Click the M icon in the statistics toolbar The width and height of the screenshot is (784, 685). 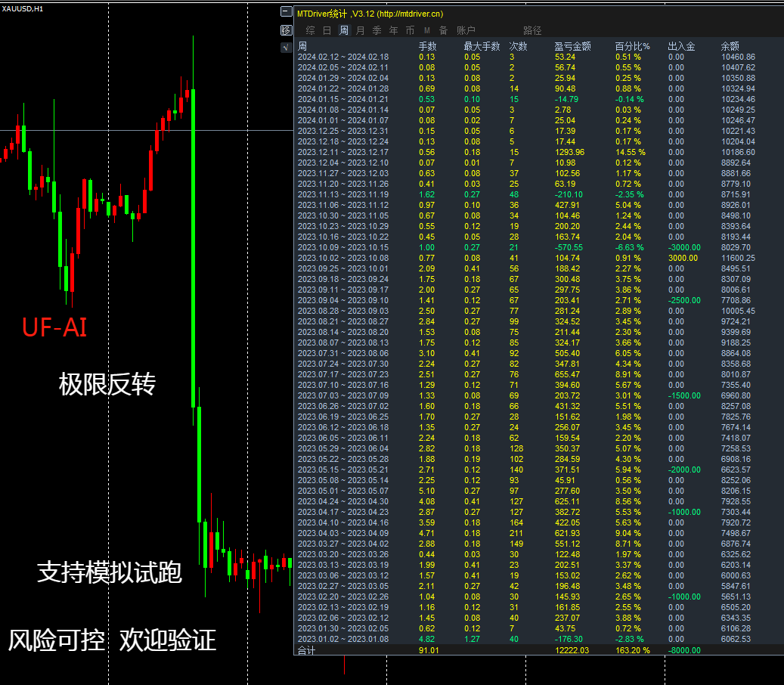point(426,30)
